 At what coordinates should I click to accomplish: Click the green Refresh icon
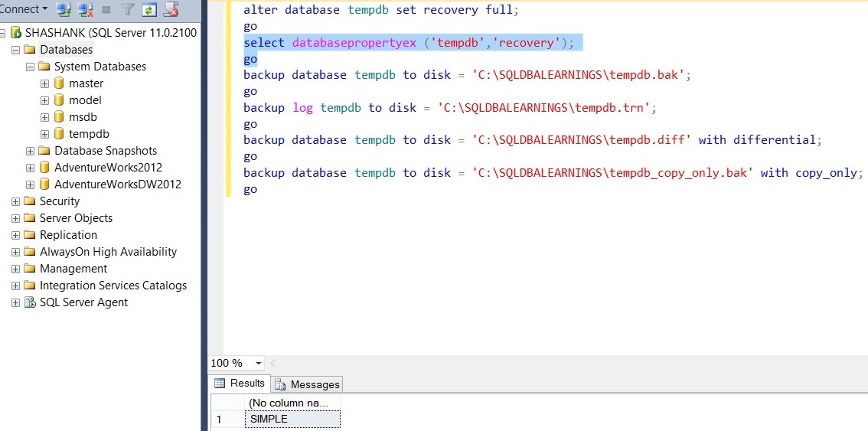(148, 9)
